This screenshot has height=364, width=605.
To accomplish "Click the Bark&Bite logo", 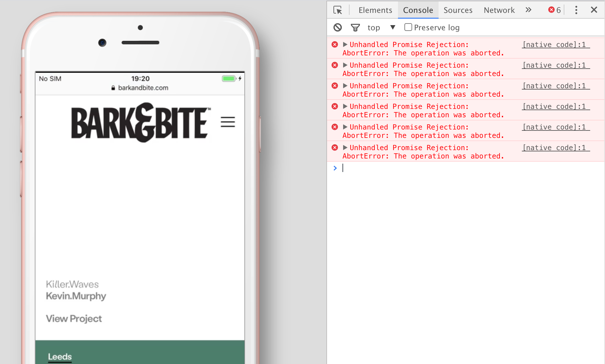I will pos(141,122).
